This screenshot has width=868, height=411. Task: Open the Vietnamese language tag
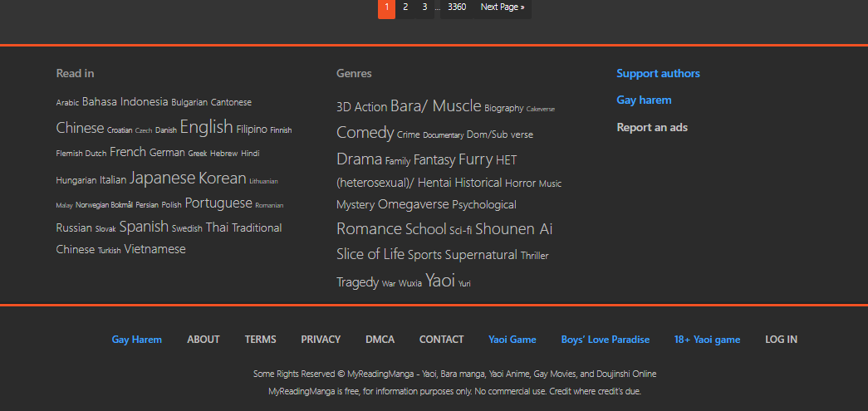click(154, 249)
